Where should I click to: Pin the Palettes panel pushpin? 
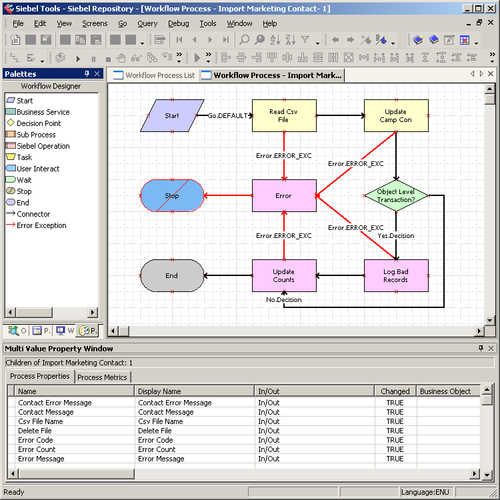tap(87, 73)
